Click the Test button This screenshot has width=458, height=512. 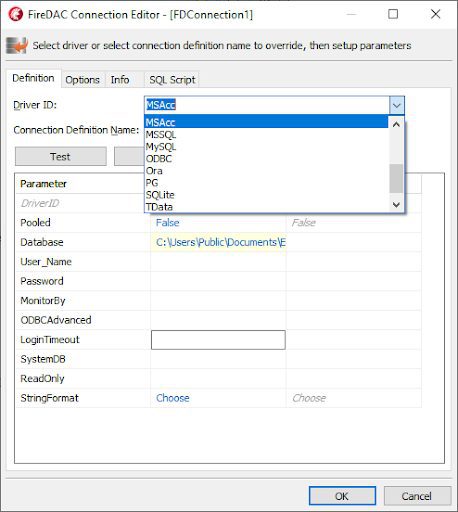tap(61, 156)
